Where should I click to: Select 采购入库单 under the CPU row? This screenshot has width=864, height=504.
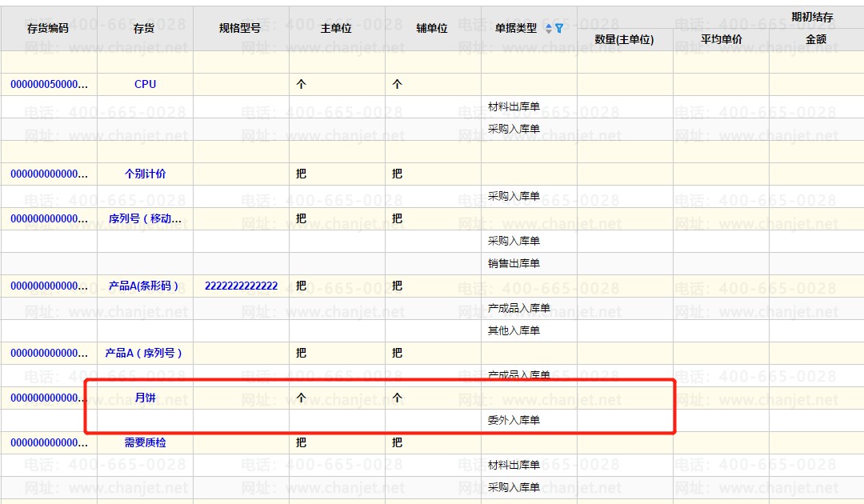click(514, 129)
